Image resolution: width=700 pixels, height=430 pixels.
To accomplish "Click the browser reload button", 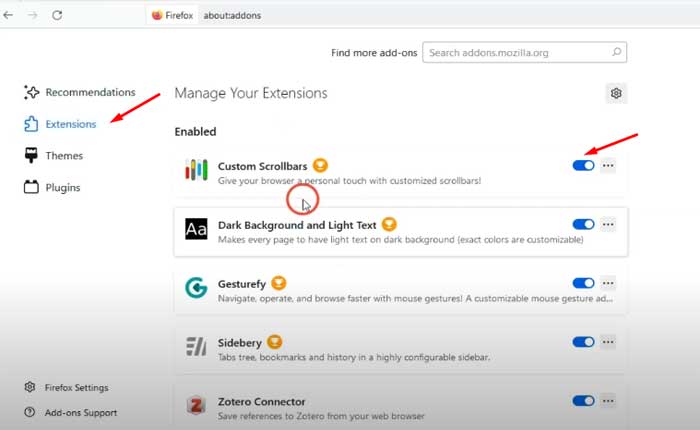I will coord(56,16).
